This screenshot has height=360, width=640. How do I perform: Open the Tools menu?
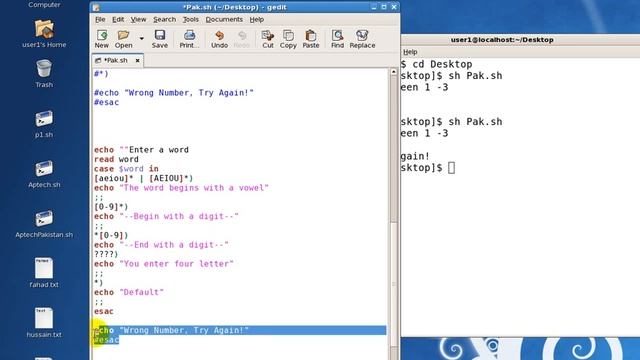click(x=191, y=19)
